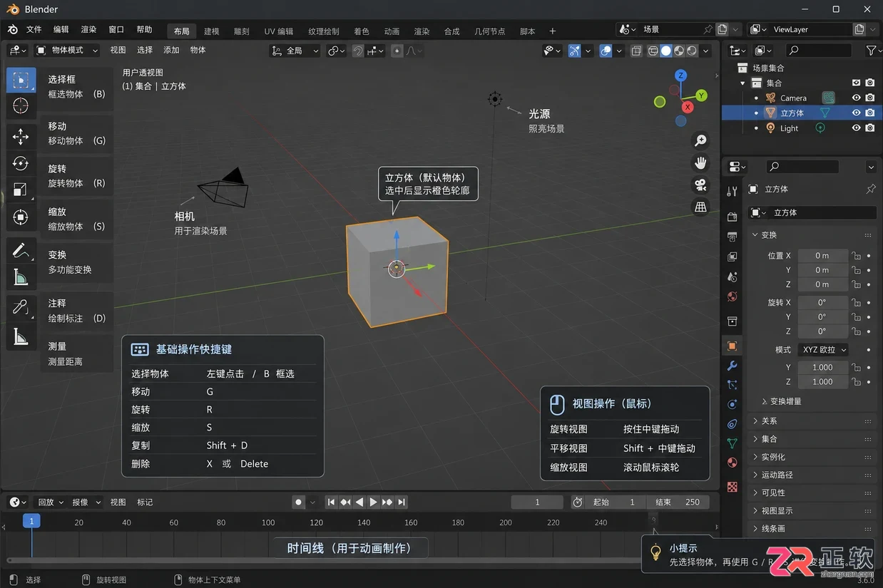Add workspace with plus button
The image size is (883, 588).
click(552, 31)
